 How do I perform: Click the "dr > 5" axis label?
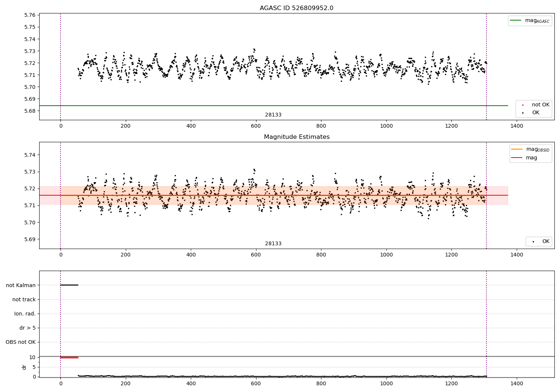(28, 328)
